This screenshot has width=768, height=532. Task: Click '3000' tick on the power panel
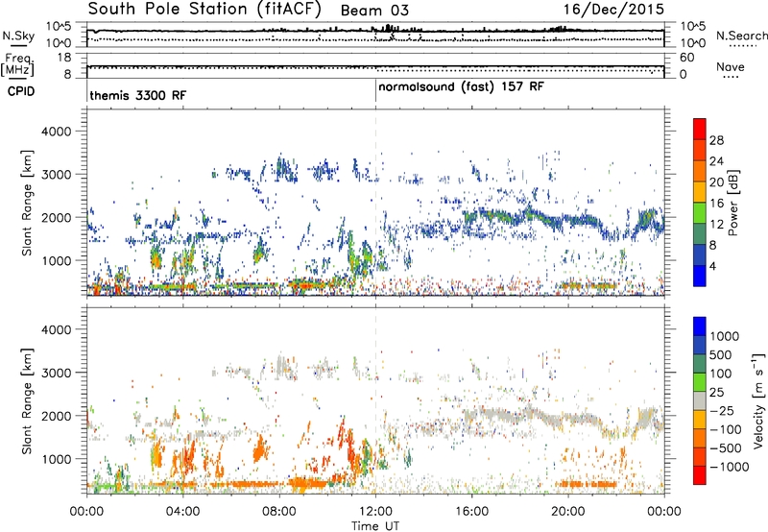coord(56,175)
